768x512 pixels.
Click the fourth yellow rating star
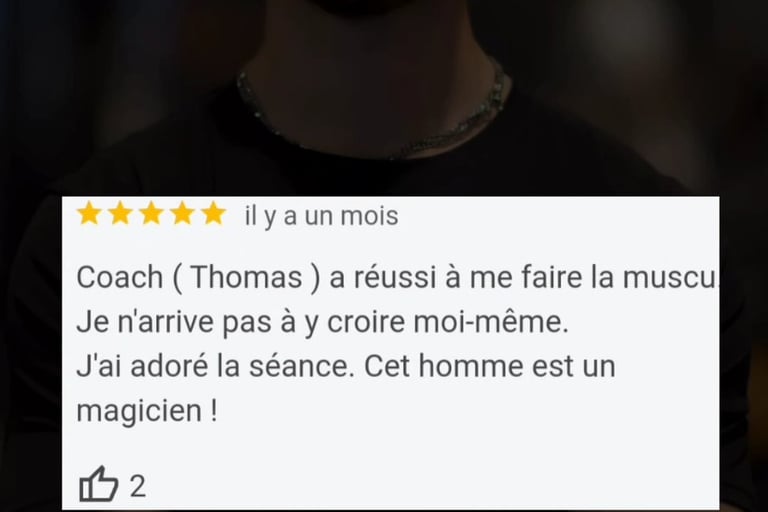tap(183, 214)
